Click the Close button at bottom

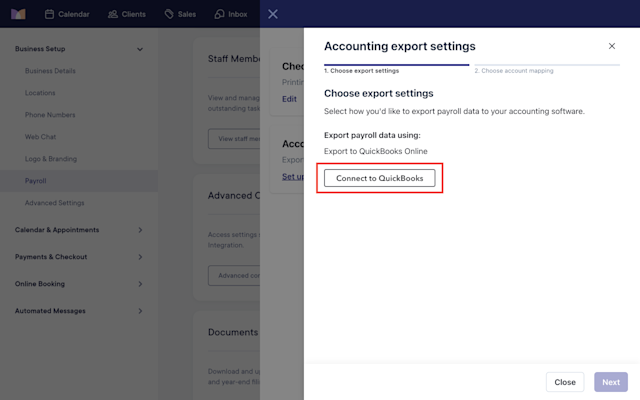tap(565, 382)
